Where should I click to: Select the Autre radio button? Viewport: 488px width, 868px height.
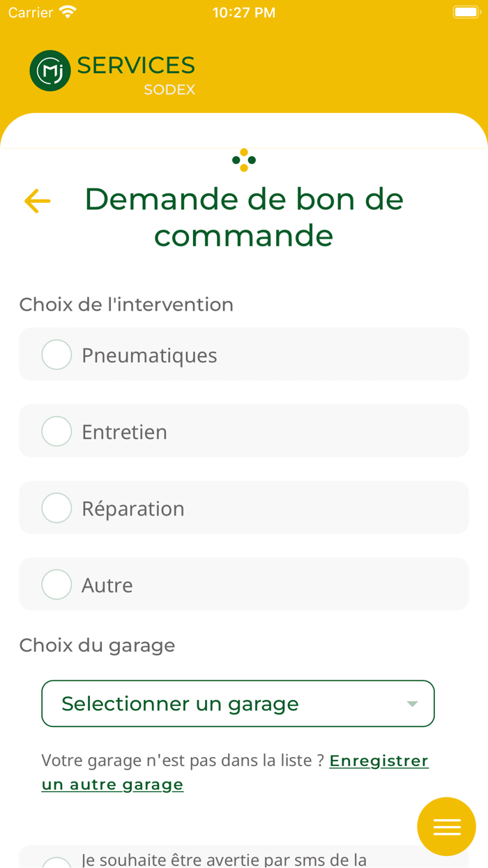coord(56,585)
